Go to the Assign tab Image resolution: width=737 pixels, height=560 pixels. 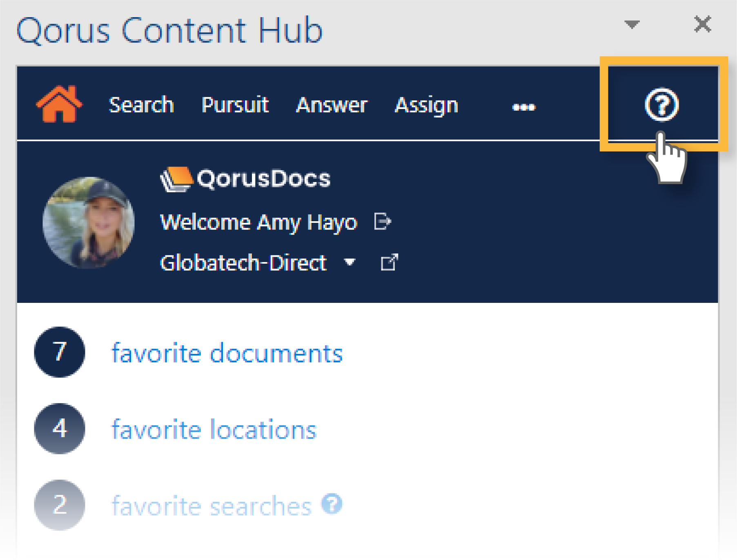[426, 105]
